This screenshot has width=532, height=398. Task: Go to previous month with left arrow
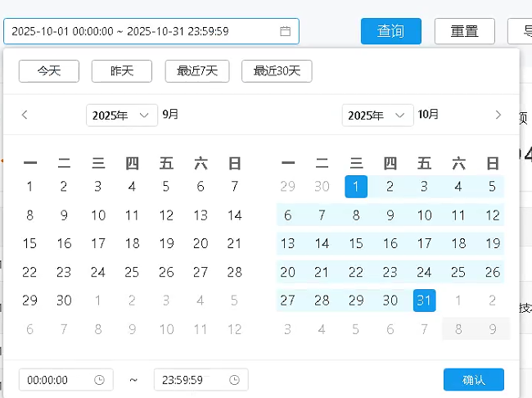25,115
